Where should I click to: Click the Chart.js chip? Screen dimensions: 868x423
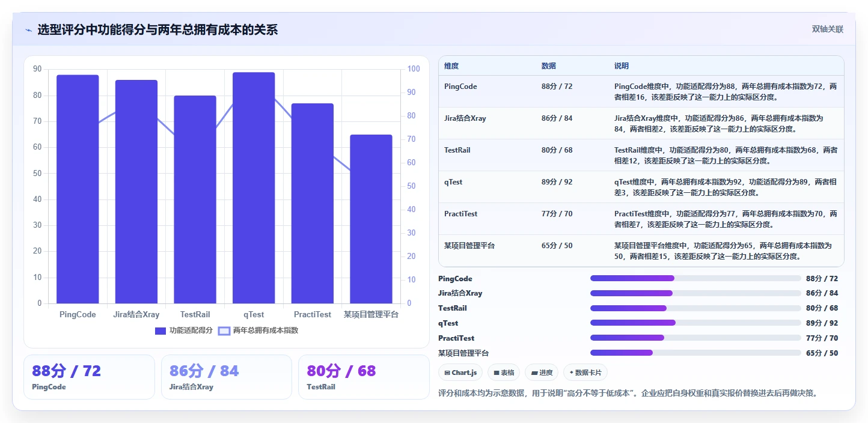coord(460,373)
